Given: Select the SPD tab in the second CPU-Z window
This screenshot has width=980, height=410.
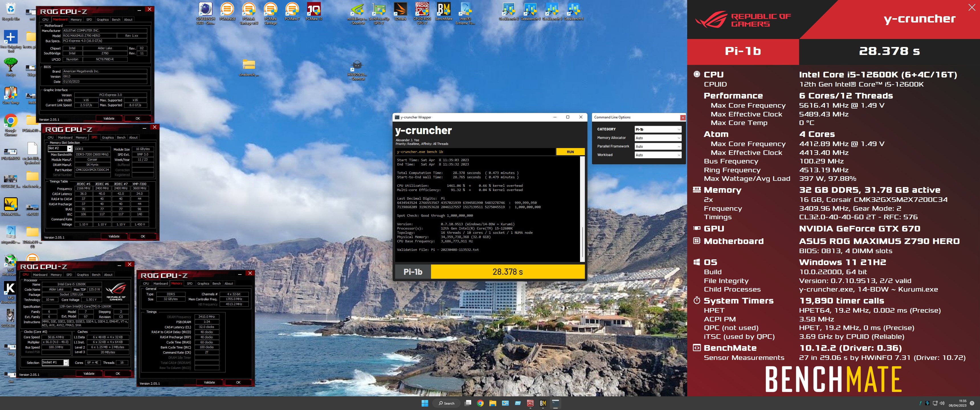Looking at the screenshot, I should [94, 138].
